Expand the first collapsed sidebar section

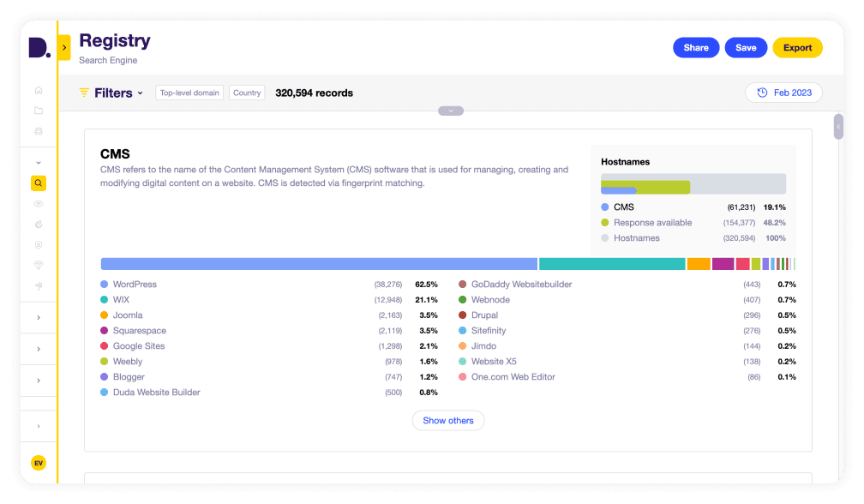coord(39,317)
